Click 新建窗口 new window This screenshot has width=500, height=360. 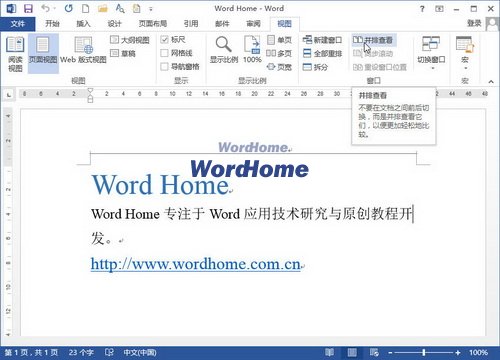[322, 40]
